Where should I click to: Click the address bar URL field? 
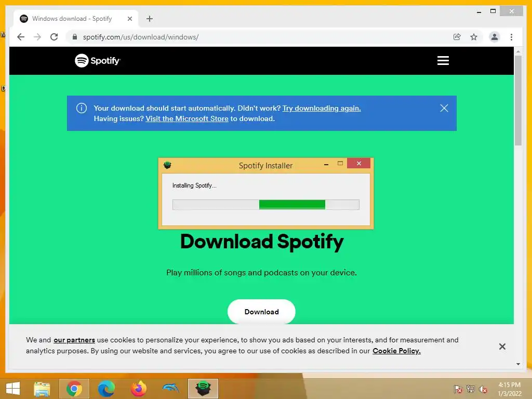click(261, 37)
